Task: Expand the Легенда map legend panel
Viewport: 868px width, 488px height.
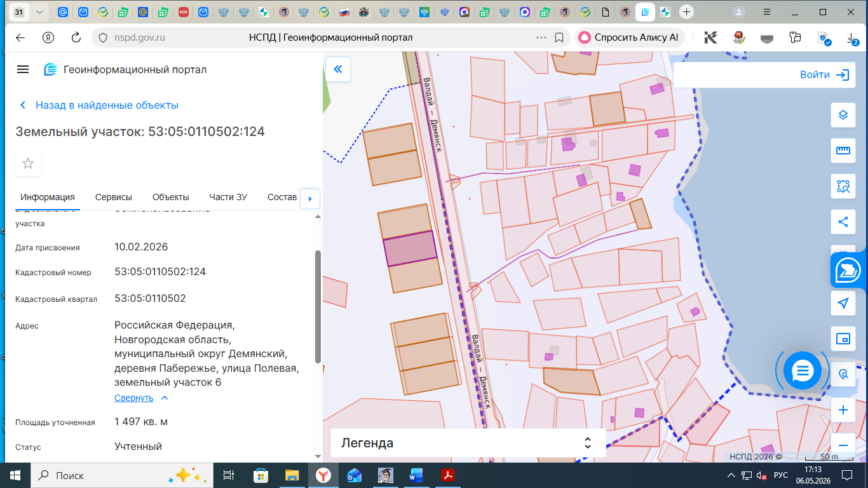Action: tap(468, 443)
